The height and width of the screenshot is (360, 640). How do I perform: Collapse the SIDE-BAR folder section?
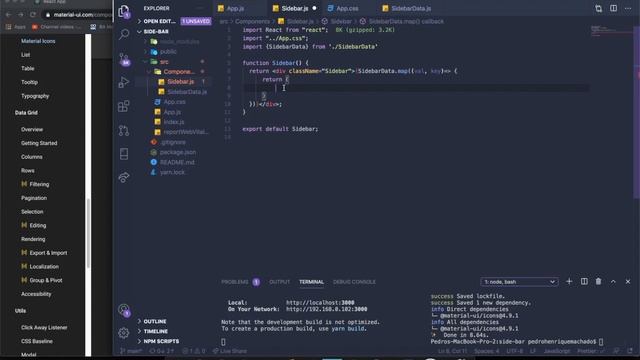(x=175, y=31)
